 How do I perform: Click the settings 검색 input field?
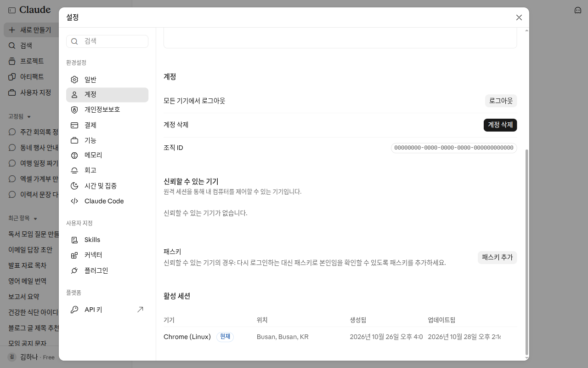[x=107, y=41]
